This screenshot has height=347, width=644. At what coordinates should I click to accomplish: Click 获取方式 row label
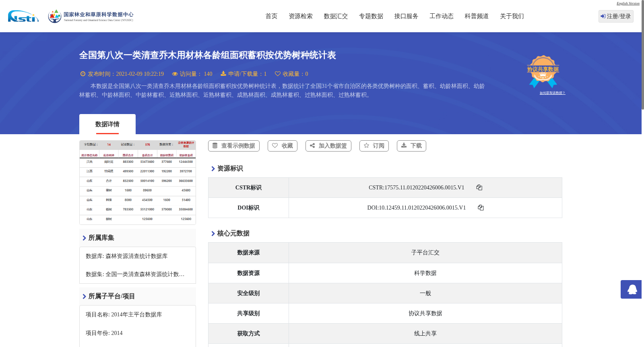point(248,334)
